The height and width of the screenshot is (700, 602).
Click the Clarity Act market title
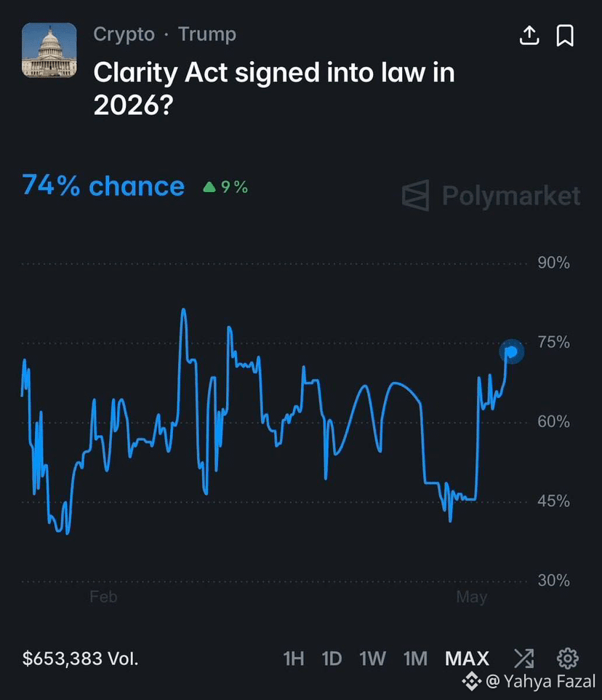tap(274, 89)
